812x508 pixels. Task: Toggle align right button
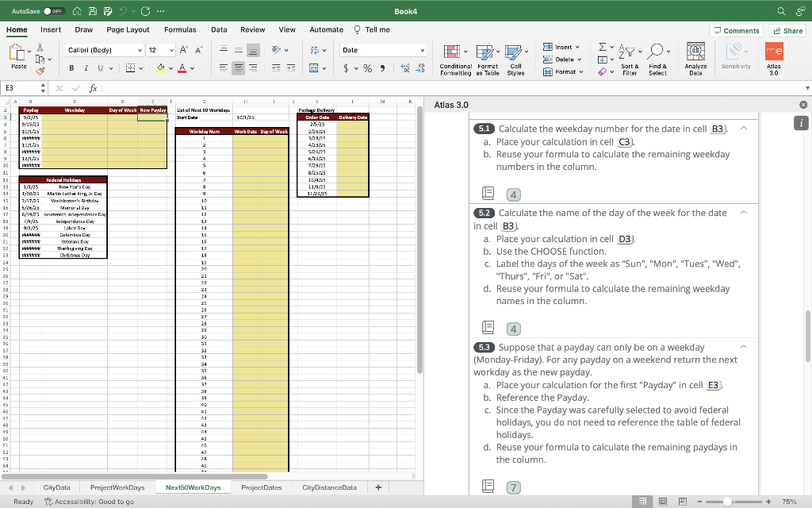click(253, 68)
